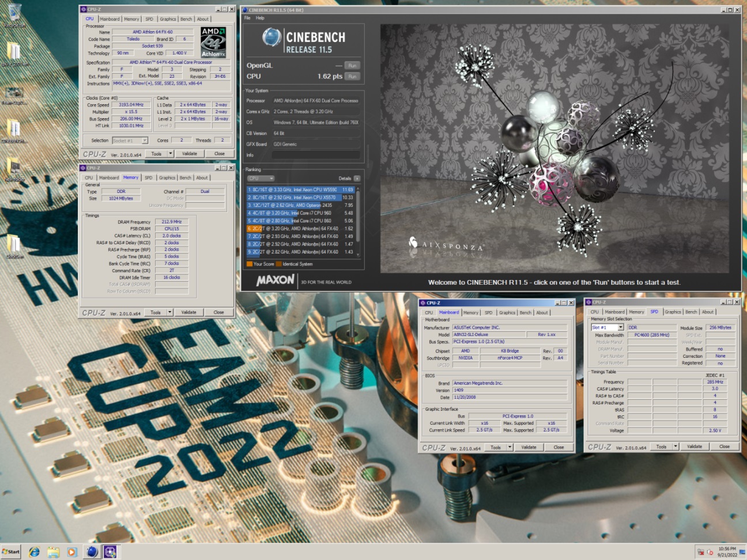Click the Info input field in Cinebench
The image size is (747, 560).
point(316,155)
